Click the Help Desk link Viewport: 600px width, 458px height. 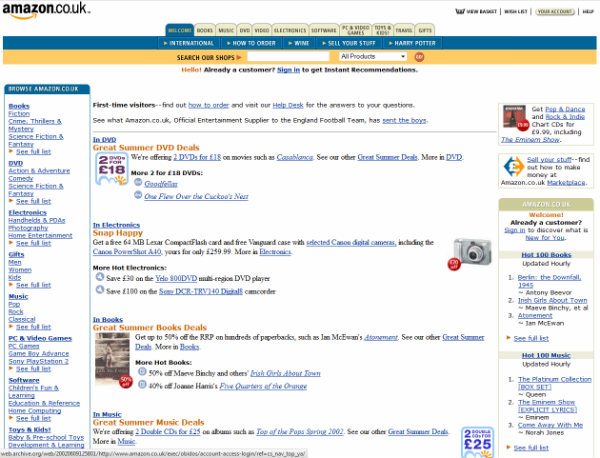click(288, 105)
